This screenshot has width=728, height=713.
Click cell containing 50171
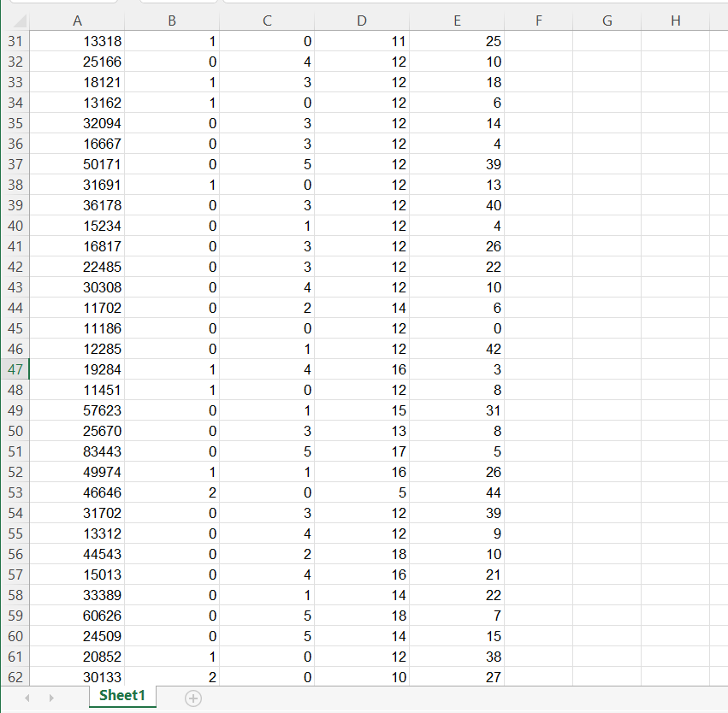77,164
